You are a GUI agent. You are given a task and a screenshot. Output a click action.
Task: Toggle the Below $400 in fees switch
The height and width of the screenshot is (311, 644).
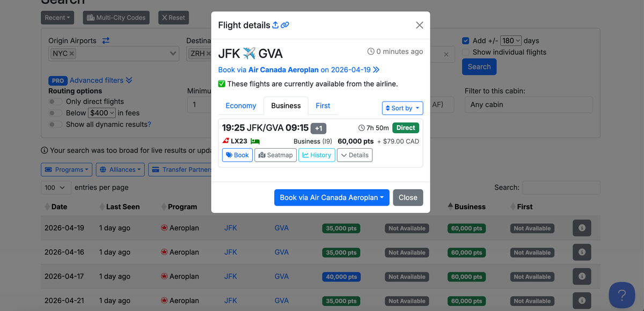55,113
